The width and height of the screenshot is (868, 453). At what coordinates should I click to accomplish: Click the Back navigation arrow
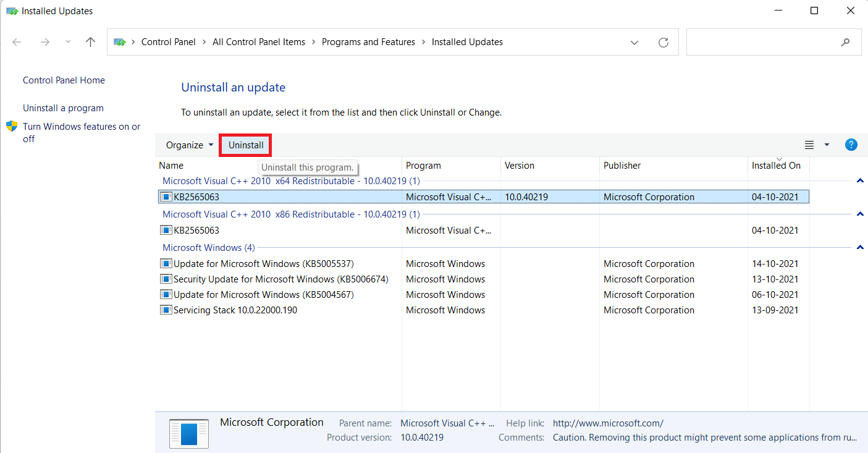pos(17,42)
